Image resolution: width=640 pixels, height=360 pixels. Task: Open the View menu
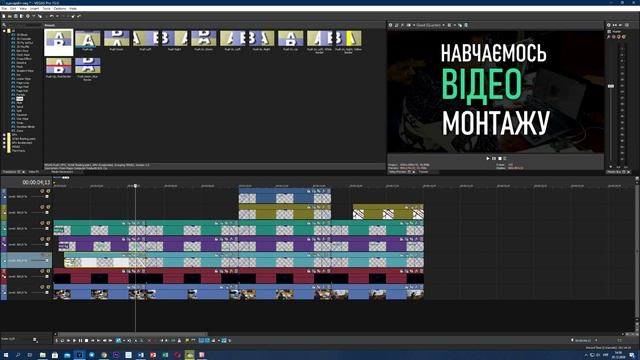23,8
